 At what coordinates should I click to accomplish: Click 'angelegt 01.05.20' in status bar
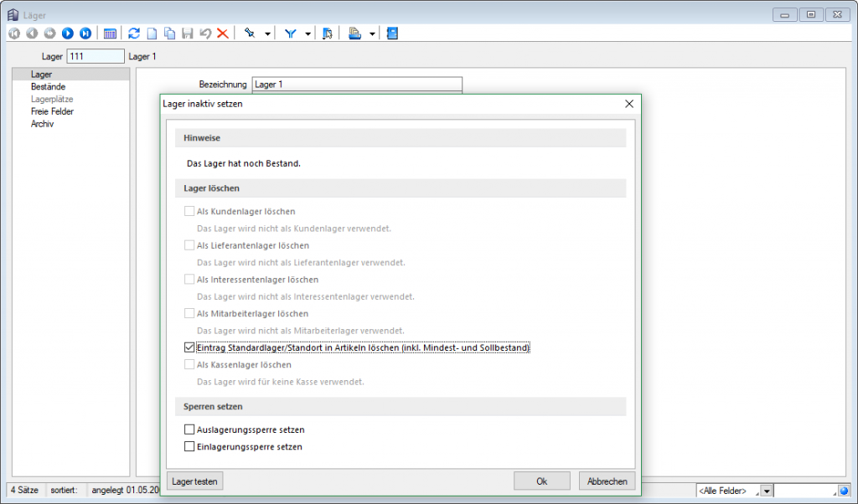pyautogui.click(x=126, y=490)
